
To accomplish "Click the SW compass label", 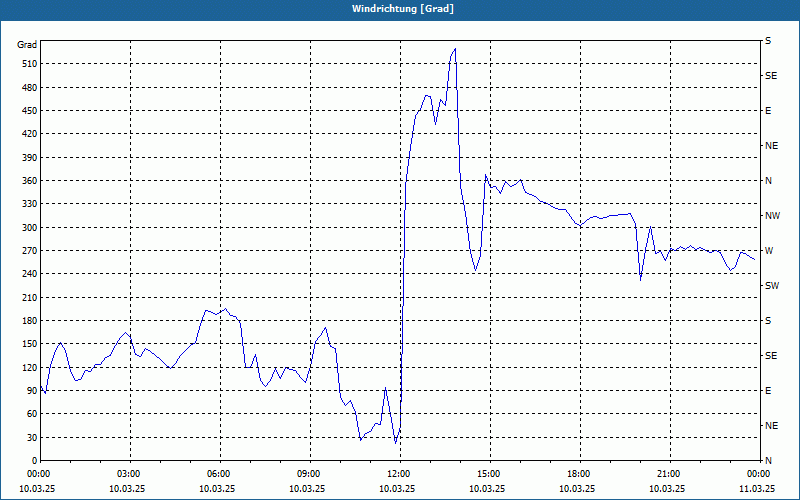I will coord(772,286).
